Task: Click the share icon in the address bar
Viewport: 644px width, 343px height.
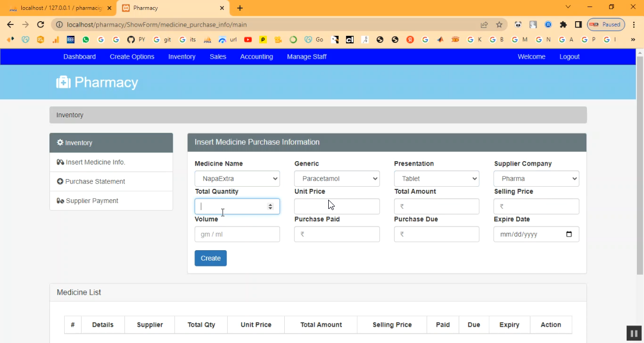Action: [484, 24]
